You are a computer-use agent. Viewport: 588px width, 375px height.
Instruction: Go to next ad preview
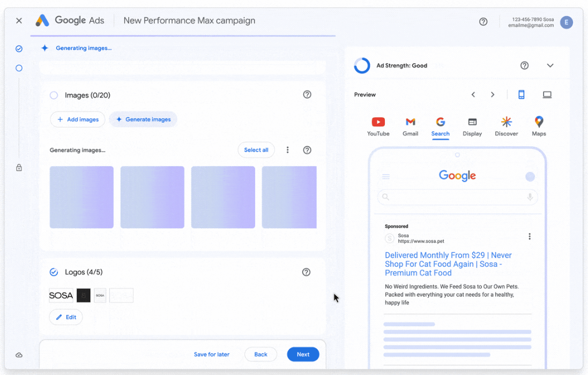pyautogui.click(x=493, y=95)
